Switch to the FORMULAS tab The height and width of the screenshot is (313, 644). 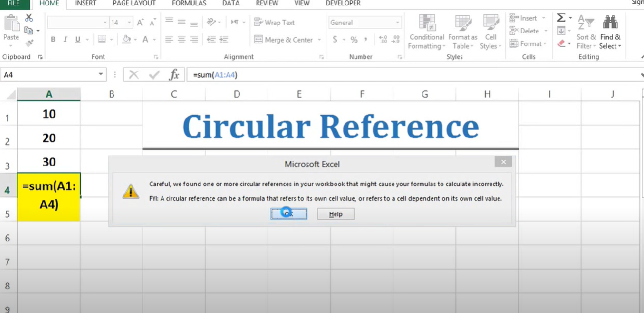coord(189,3)
